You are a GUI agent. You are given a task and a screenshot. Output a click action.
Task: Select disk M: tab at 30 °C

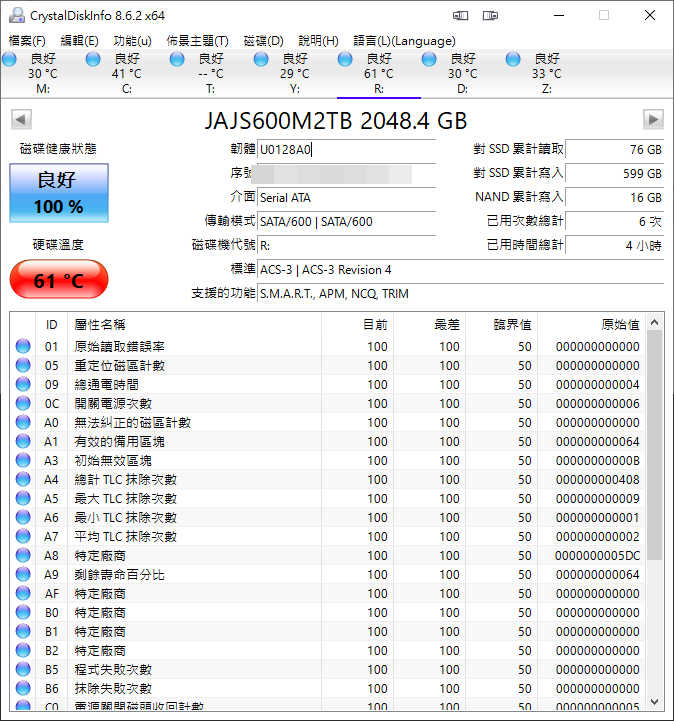click(x=43, y=74)
